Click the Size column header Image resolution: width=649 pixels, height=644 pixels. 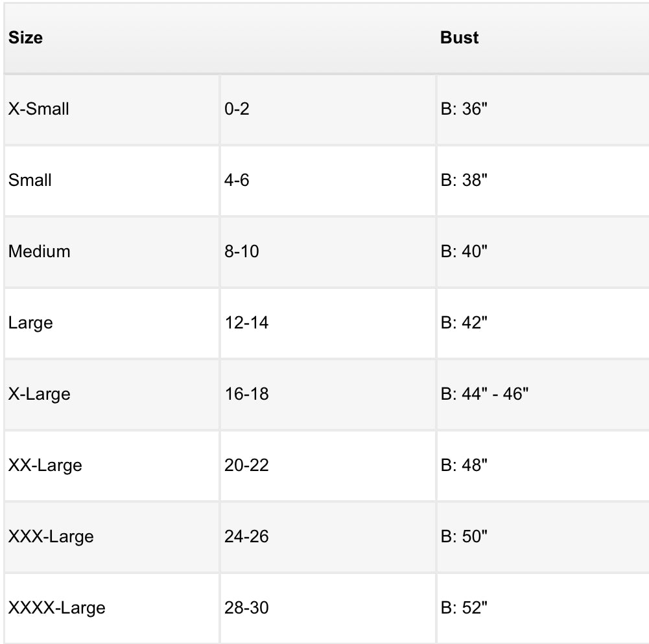[x=26, y=38]
